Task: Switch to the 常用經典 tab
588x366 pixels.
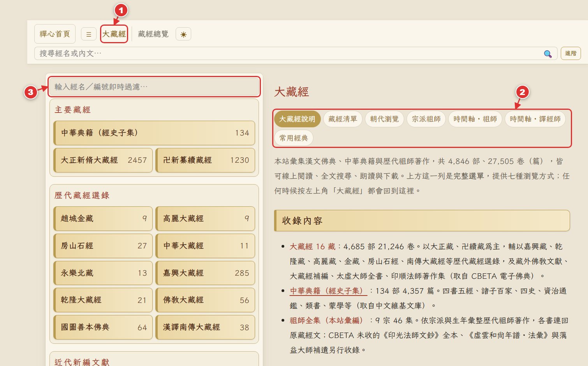Action: (294, 138)
